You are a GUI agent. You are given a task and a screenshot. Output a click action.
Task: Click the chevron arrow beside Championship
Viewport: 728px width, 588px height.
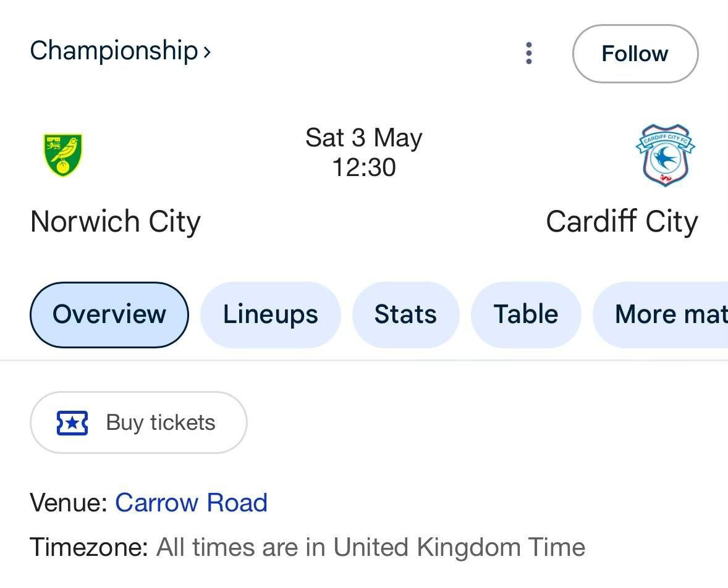point(206,52)
